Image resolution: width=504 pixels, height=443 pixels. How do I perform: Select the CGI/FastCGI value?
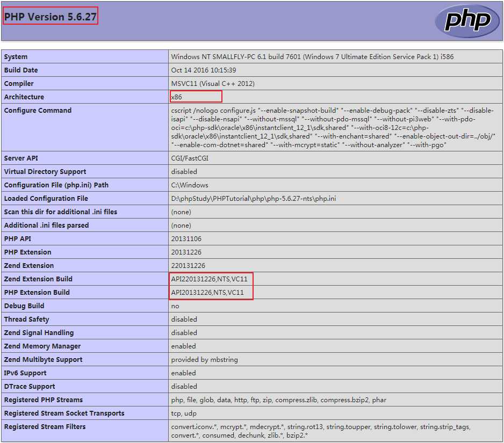[190, 158]
